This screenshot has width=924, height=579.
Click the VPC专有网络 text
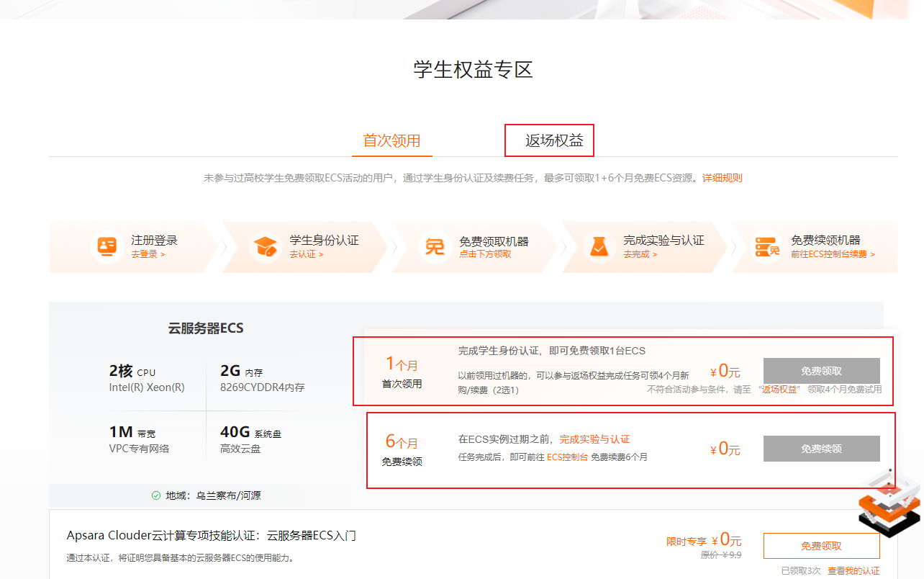[139, 449]
